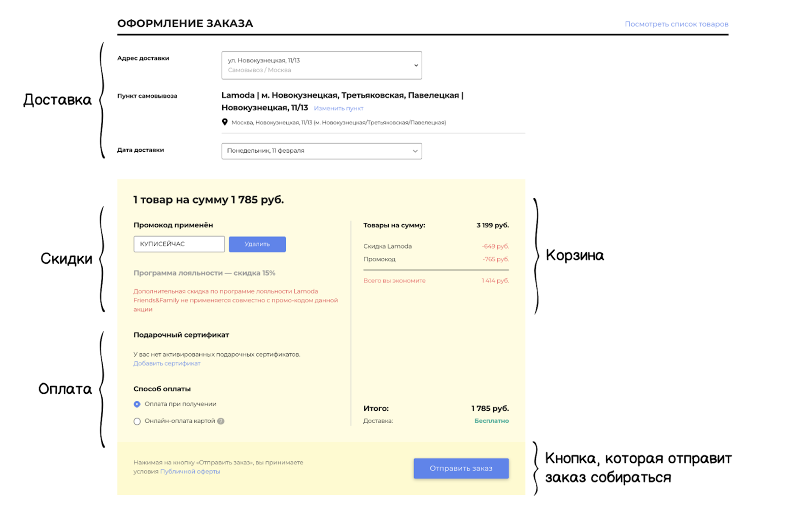
Task: Click the bold pickup point name starting "Lamoda | м."
Action: [343, 101]
